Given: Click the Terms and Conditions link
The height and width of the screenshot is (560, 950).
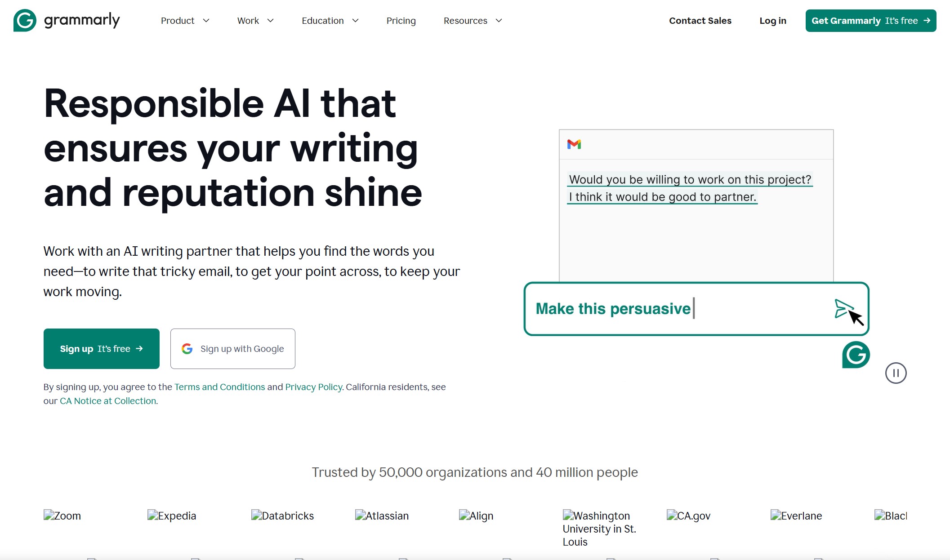Looking at the screenshot, I should point(219,387).
